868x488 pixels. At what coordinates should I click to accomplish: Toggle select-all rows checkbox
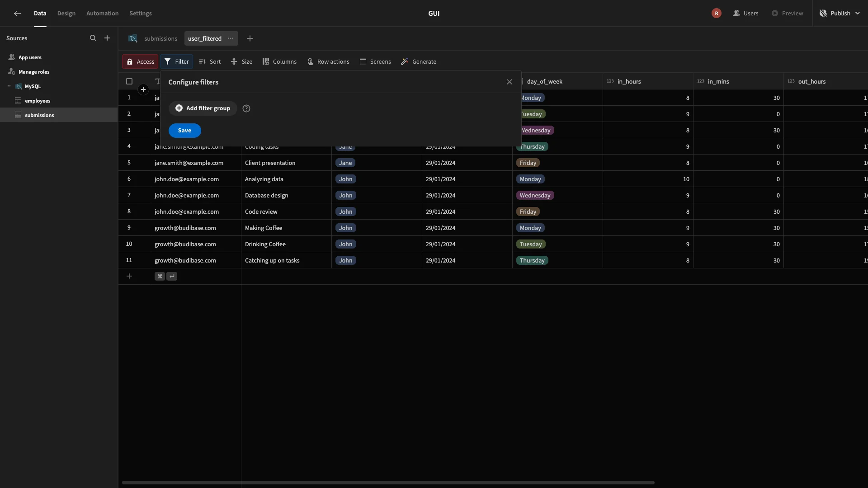[129, 82]
